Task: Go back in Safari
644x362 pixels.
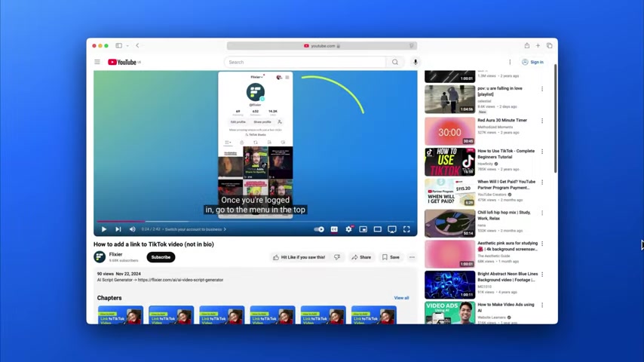Action: (137, 45)
